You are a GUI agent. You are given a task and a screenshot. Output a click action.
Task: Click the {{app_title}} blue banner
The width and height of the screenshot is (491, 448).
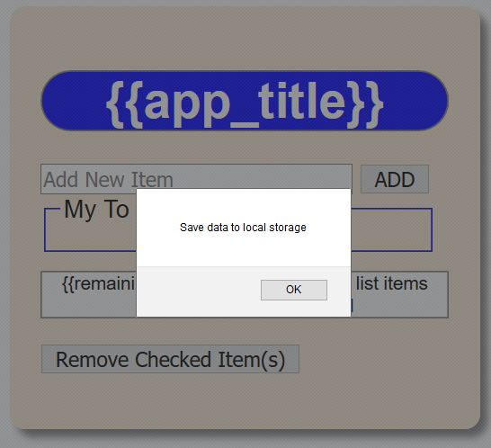(x=245, y=101)
